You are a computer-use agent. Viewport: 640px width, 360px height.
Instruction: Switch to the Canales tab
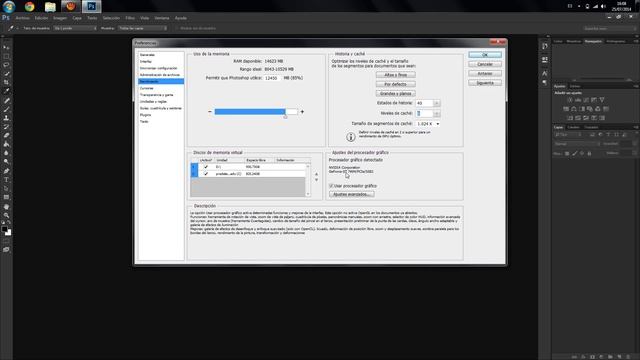pos(573,127)
